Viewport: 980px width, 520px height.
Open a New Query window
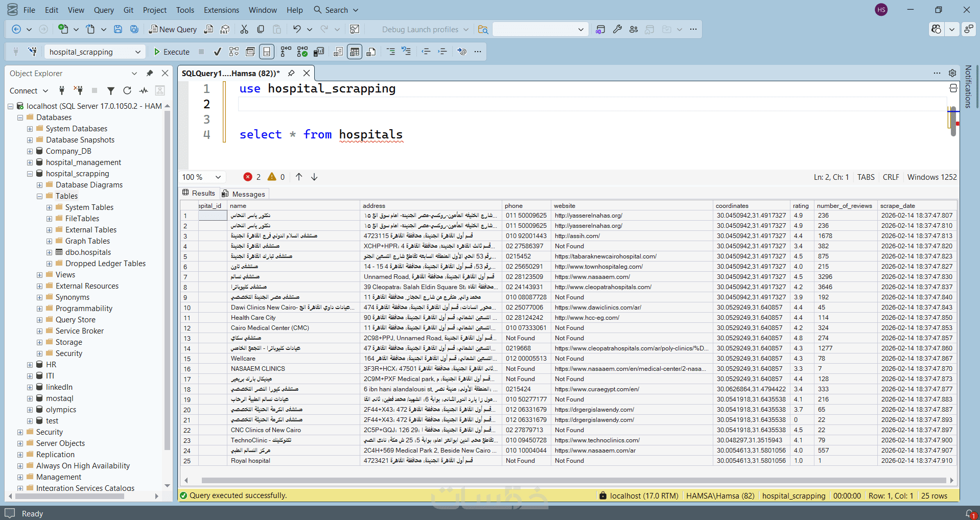tap(173, 30)
